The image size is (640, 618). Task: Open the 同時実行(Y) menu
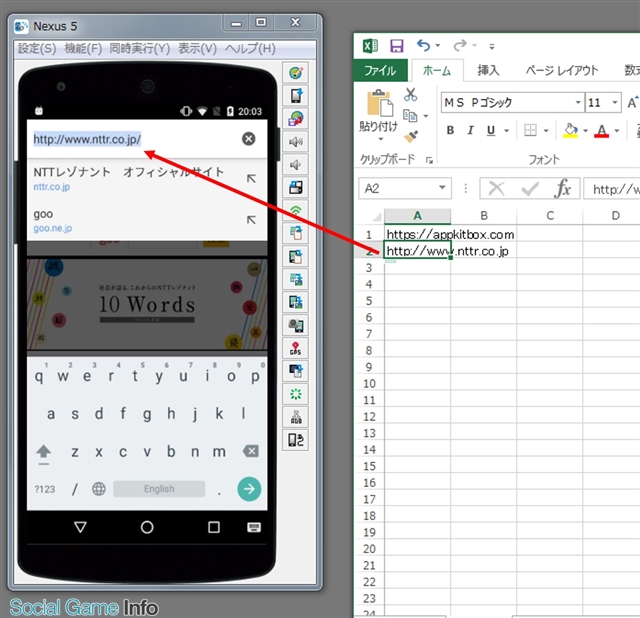139,49
